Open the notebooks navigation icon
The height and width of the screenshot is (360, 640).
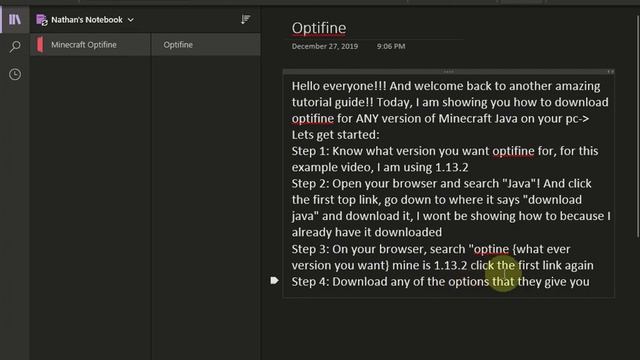pos(15,19)
